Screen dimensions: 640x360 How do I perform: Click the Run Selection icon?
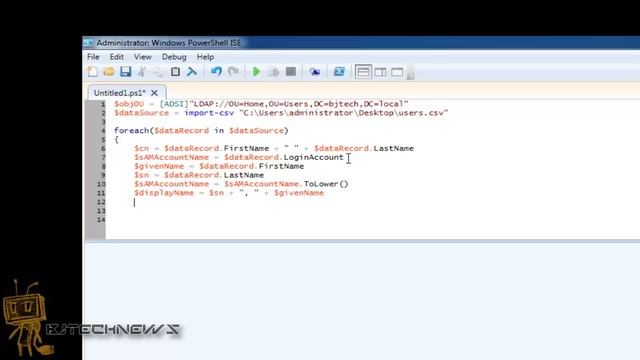(273, 72)
